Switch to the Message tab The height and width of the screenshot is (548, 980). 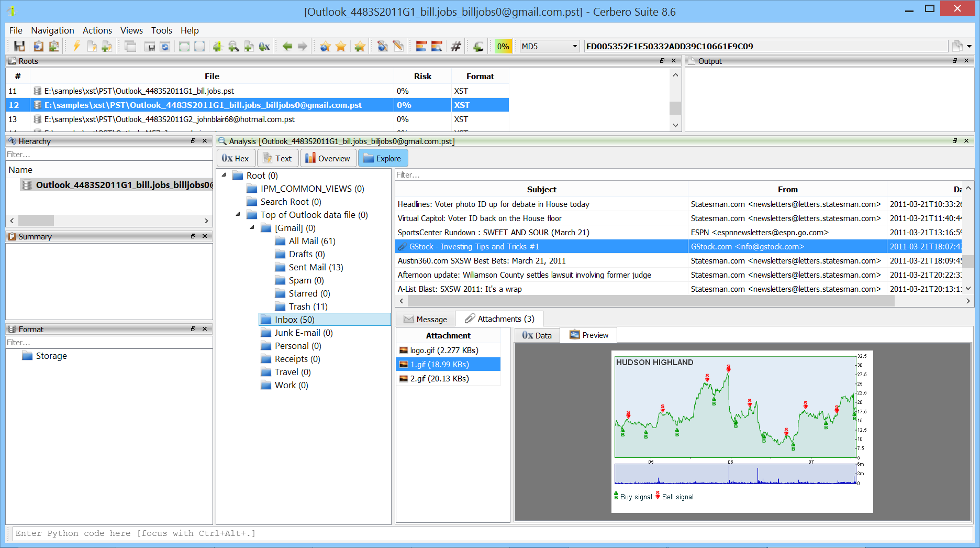point(425,319)
